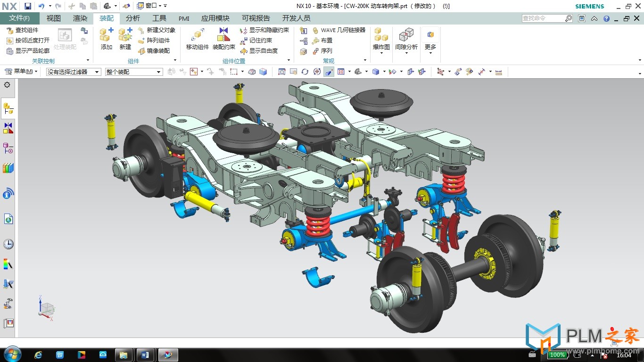Toggle Show Degrees of Freedom (显示自由度)
The image size is (644, 362).
[259, 51]
